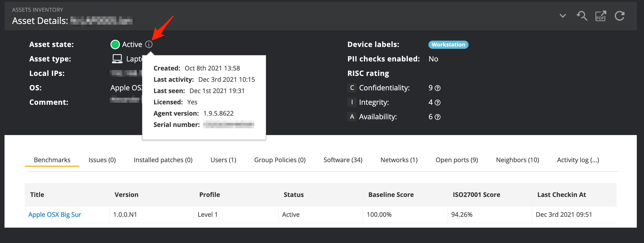Screen dimensions: 644x243
Task: Open the Software (34) tab
Action: pyautogui.click(x=343, y=160)
